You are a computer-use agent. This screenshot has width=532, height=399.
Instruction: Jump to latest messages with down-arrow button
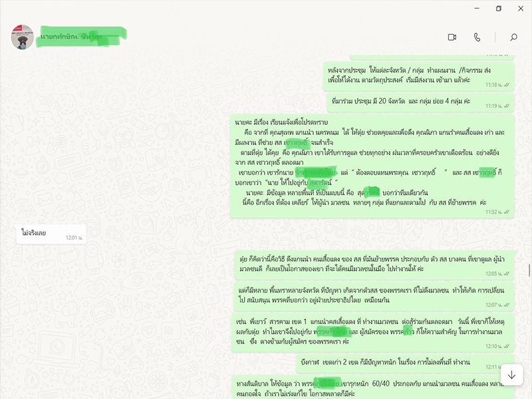coord(511,375)
